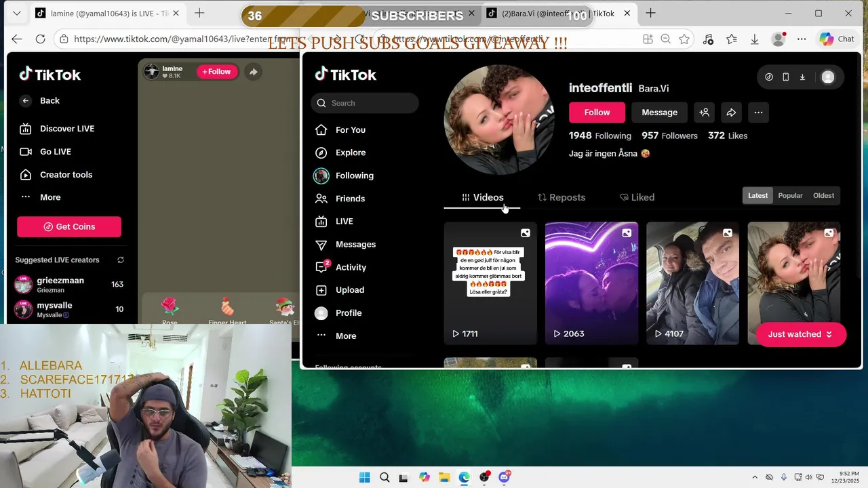
Task: Add page to favorites star in address bar
Action: coord(684,39)
